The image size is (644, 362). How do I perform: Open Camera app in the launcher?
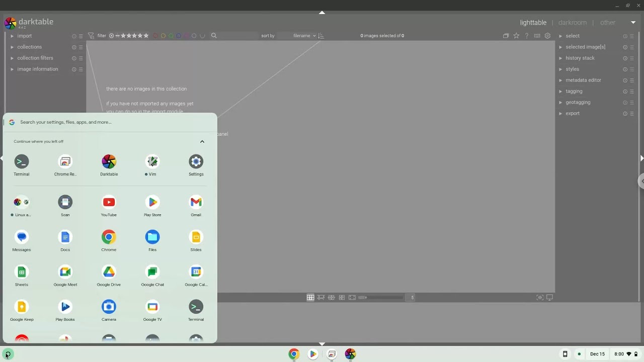(109, 311)
